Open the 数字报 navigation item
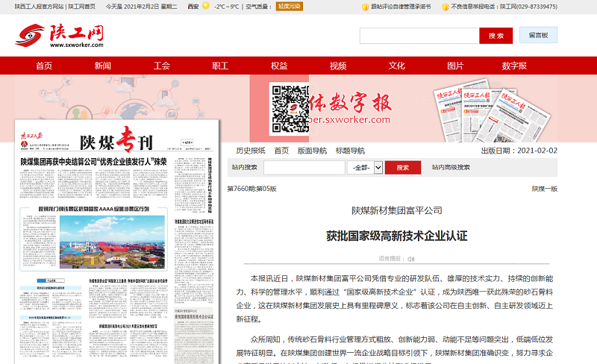The width and height of the screenshot is (597, 364). point(514,66)
